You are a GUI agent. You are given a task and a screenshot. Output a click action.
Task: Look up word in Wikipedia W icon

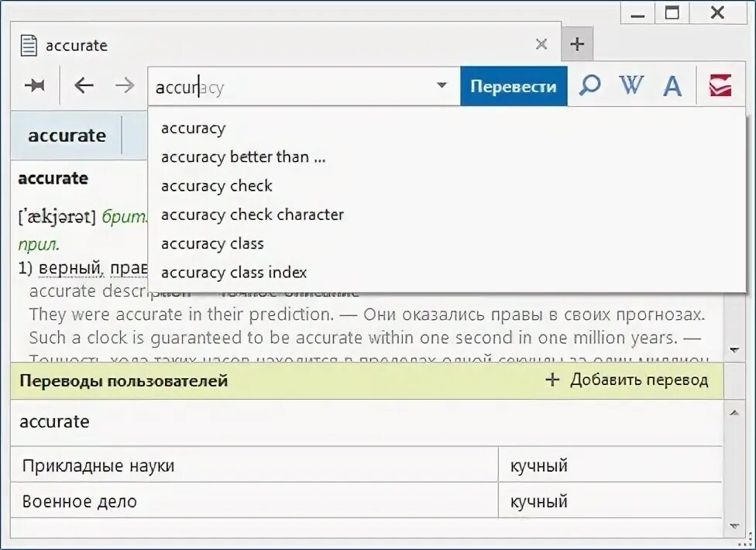point(631,86)
